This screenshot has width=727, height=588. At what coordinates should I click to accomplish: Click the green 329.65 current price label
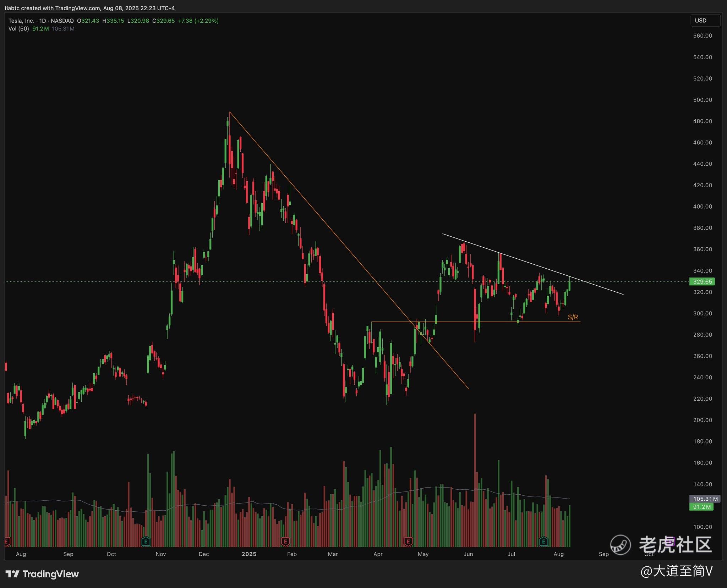click(702, 282)
